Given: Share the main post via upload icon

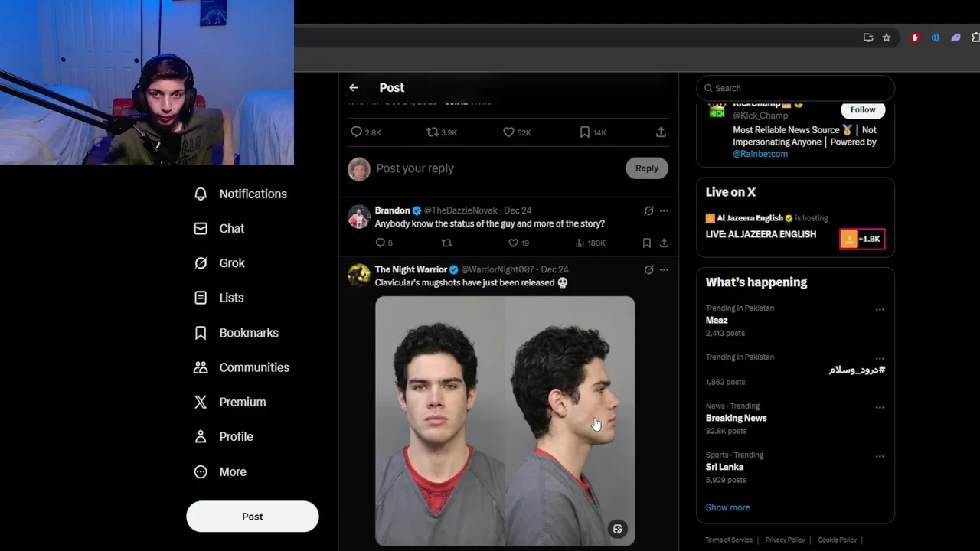Looking at the screenshot, I should pos(661,132).
